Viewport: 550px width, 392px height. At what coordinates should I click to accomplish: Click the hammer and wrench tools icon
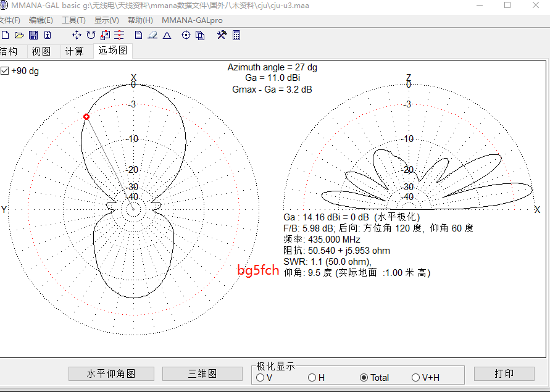222,35
